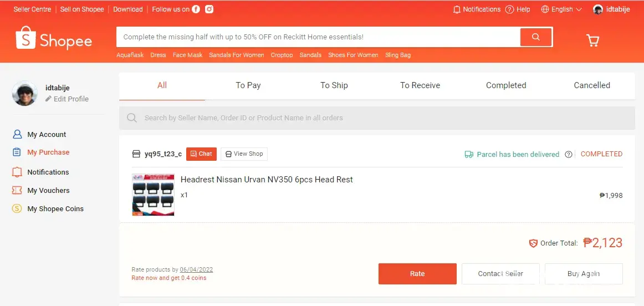644x306 pixels.
Task: Switch to the All orders tab
Action: tap(162, 85)
